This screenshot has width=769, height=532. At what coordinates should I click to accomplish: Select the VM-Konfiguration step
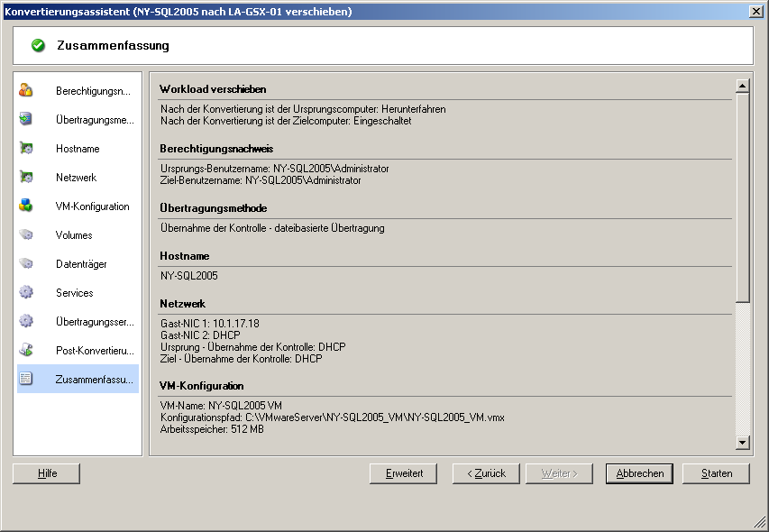coord(78,206)
